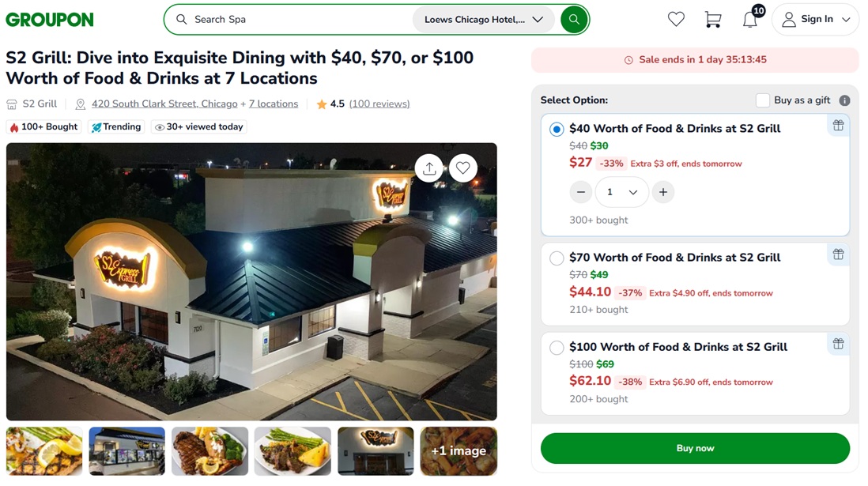
Task: Increase quantity with plus button
Action: [663, 192]
